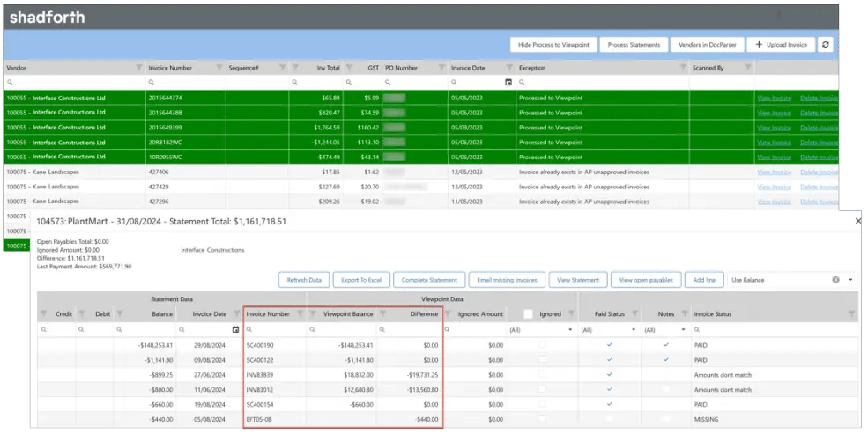
Task: Toggle Paid Status check for SC400190
Action: (610, 345)
